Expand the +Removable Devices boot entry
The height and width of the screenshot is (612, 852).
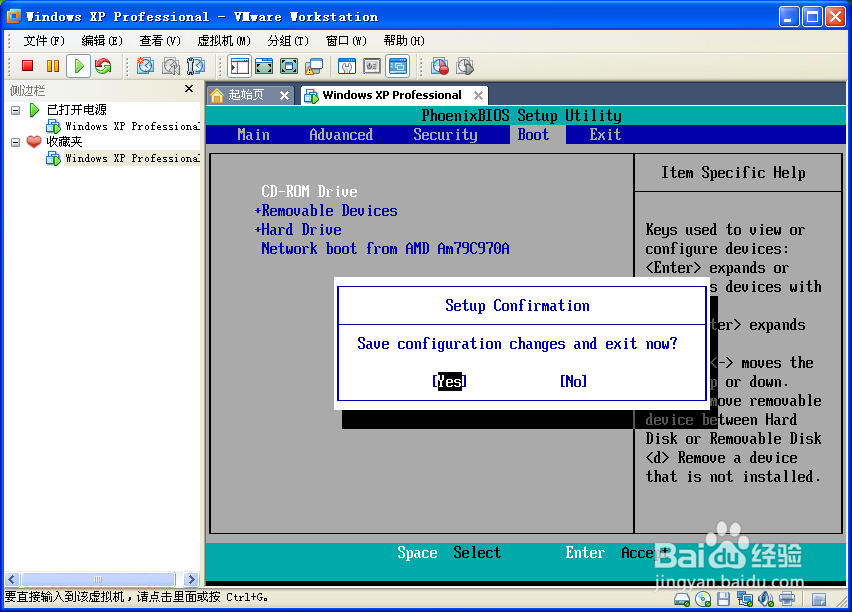tap(326, 210)
